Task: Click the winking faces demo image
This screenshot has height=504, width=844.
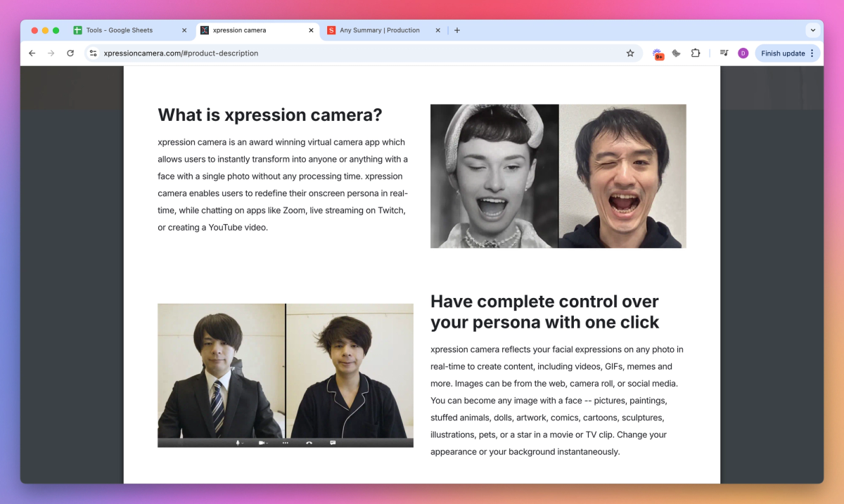Action: pos(558,176)
